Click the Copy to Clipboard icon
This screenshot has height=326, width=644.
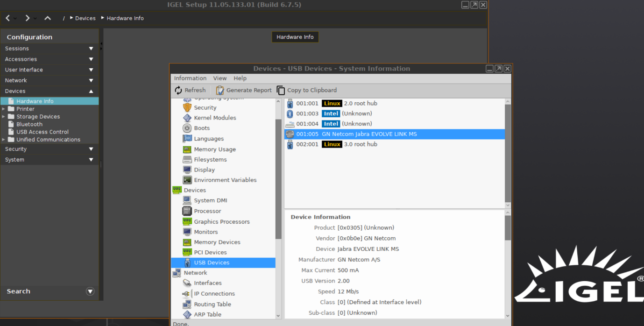pos(281,90)
